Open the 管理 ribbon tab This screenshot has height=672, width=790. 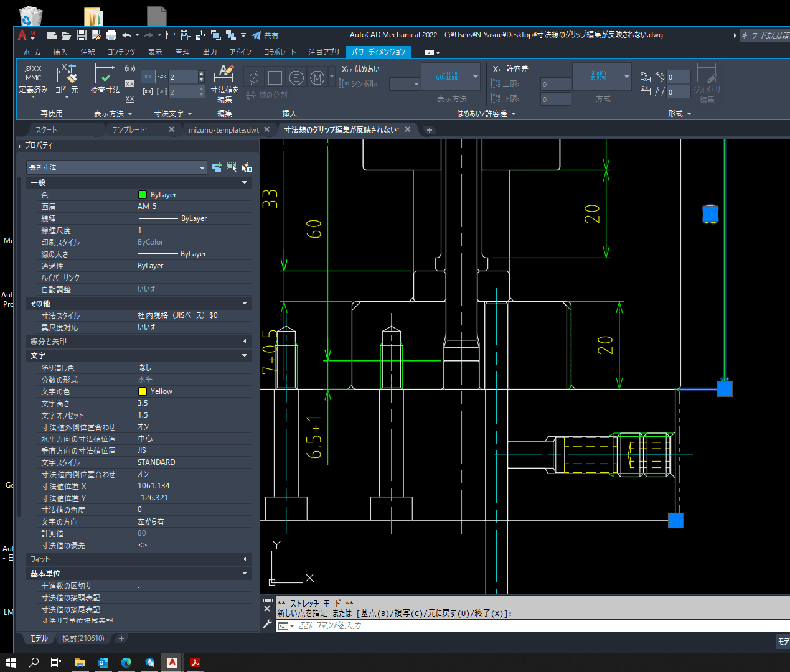(x=182, y=52)
